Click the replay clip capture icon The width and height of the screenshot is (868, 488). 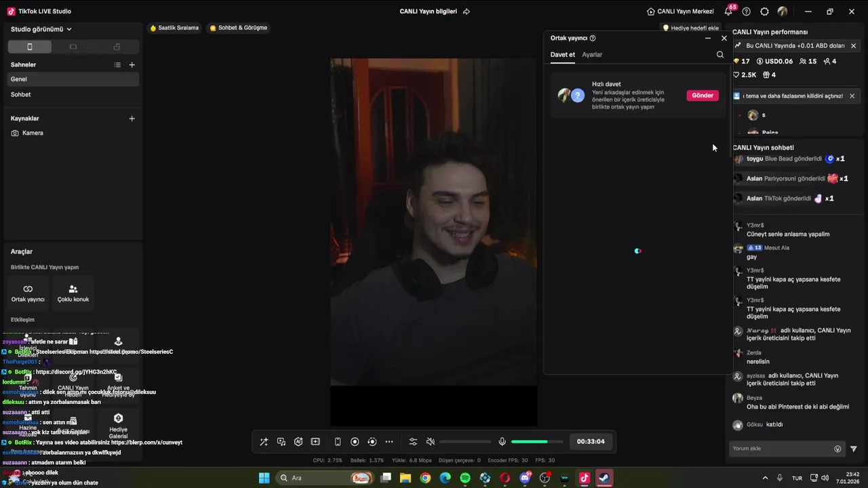pos(372,442)
